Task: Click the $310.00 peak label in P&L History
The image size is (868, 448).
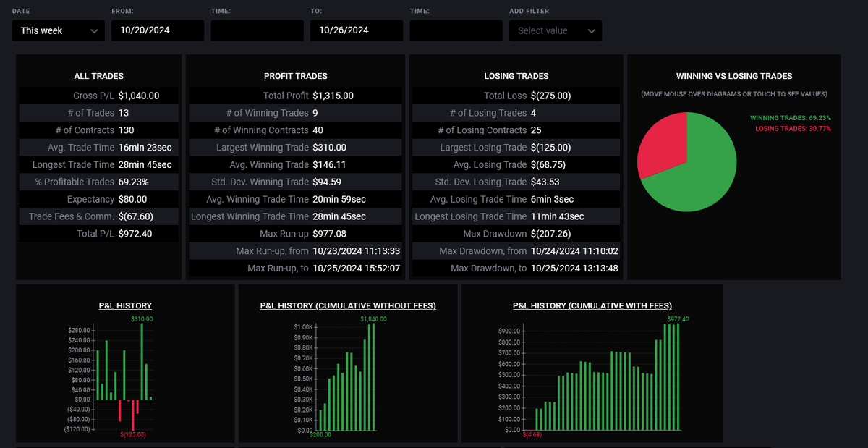Action: coord(142,319)
